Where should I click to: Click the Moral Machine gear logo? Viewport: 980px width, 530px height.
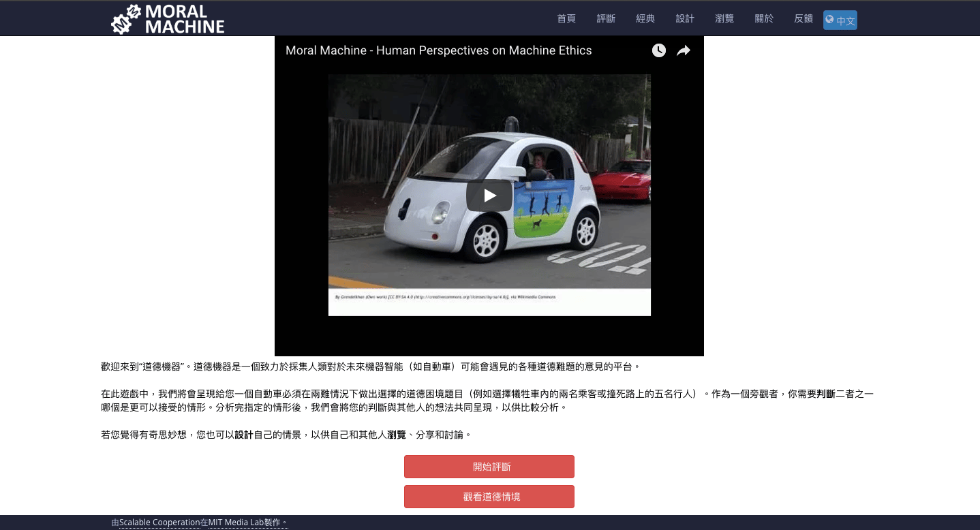(x=126, y=19)
